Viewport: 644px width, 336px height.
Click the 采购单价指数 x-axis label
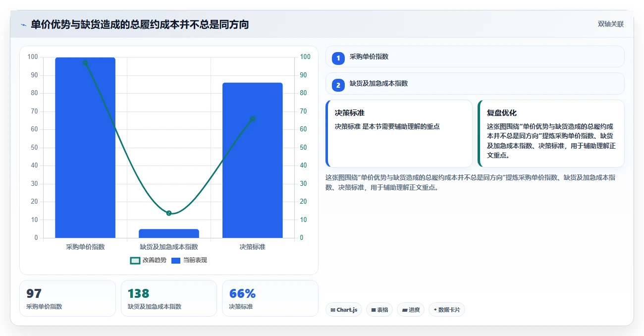coord(85,247)
